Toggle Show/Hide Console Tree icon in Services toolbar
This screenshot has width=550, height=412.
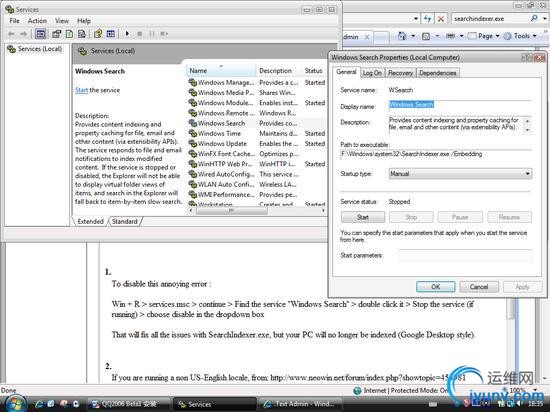(41, 34)
